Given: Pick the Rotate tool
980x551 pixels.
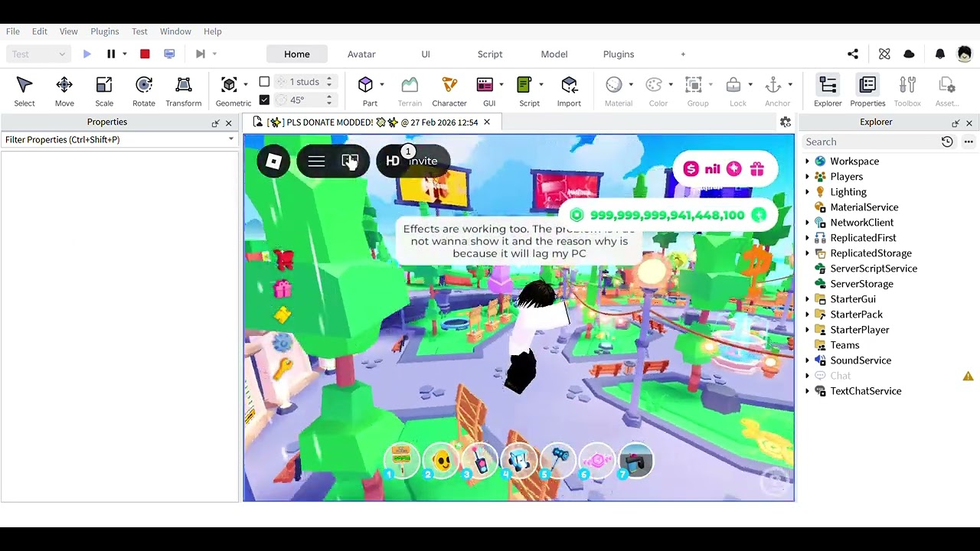Looking at the screenshot, I should click(144, 91).
